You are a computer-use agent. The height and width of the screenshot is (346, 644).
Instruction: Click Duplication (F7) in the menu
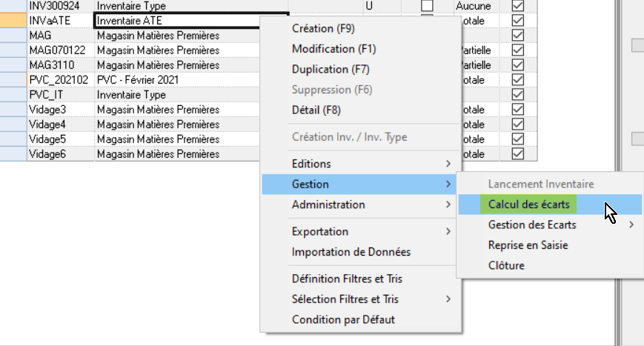pyautogui.click(x=330, y=70)
